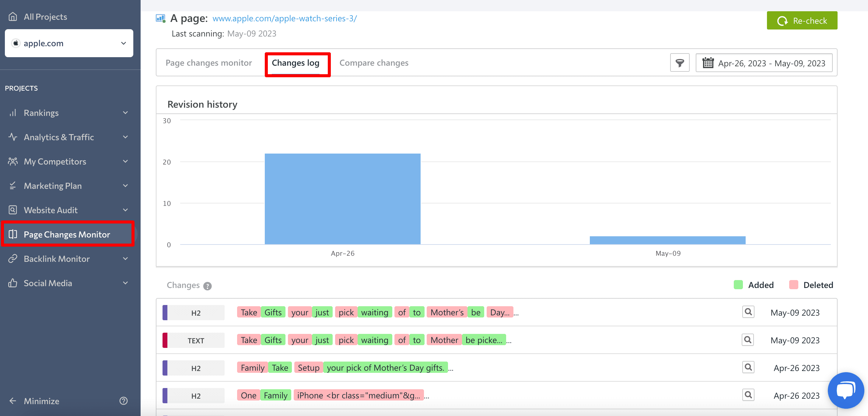Inspect the TEXT change row magnifier
The width and height of the screenshot is (868, 416).
point(748,340)
